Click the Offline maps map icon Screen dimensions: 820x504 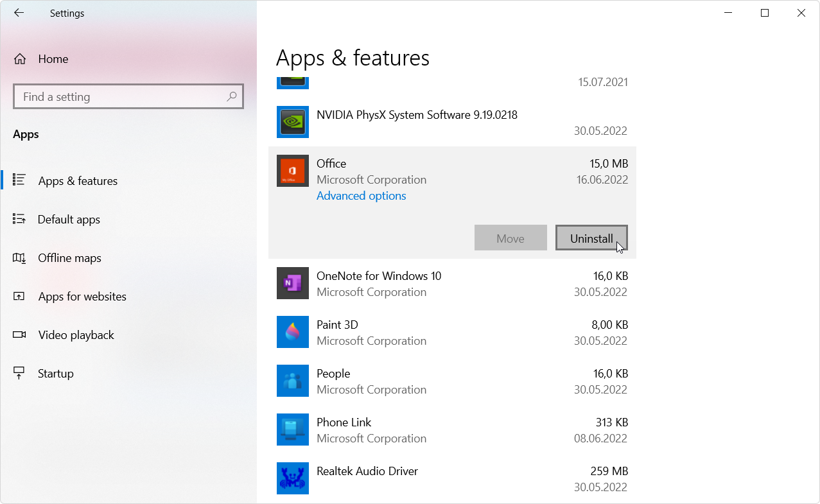point(19,257)
